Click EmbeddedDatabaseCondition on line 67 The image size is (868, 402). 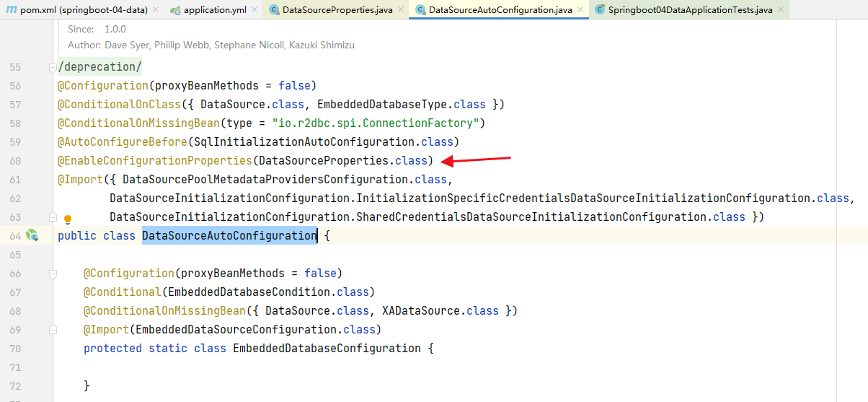click(249, 292)
